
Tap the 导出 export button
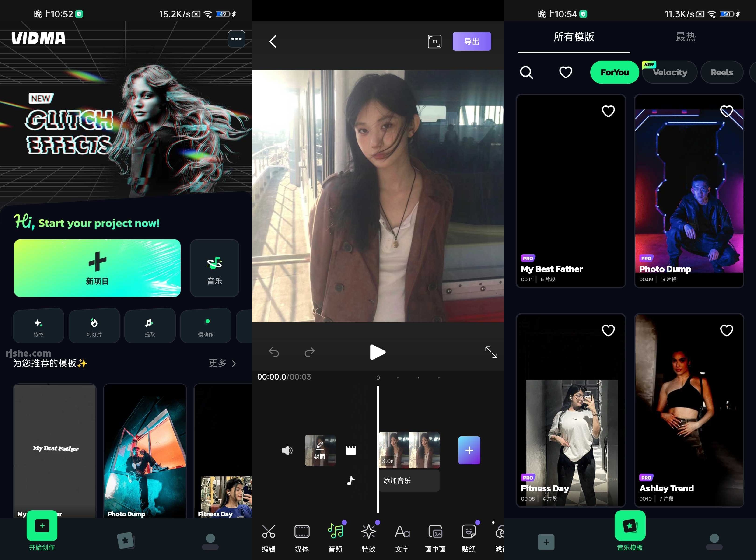pyautogui.click(x=472, y=41)
